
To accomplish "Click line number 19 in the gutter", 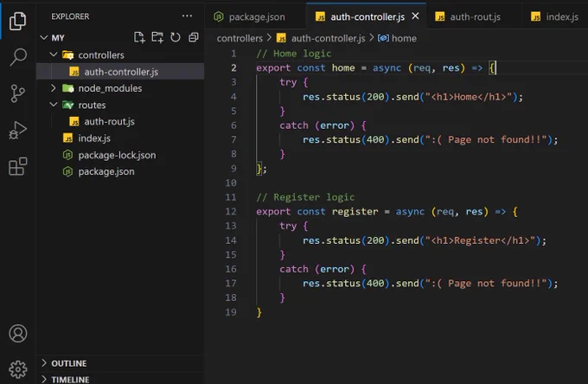I will coord(231,312).
